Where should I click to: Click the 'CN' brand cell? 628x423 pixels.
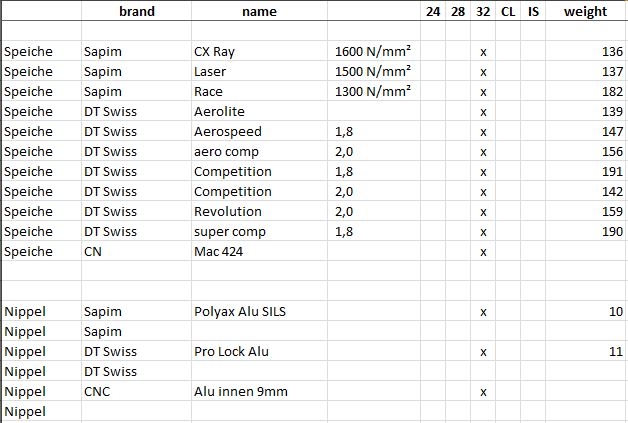click(x=136, y=251)
